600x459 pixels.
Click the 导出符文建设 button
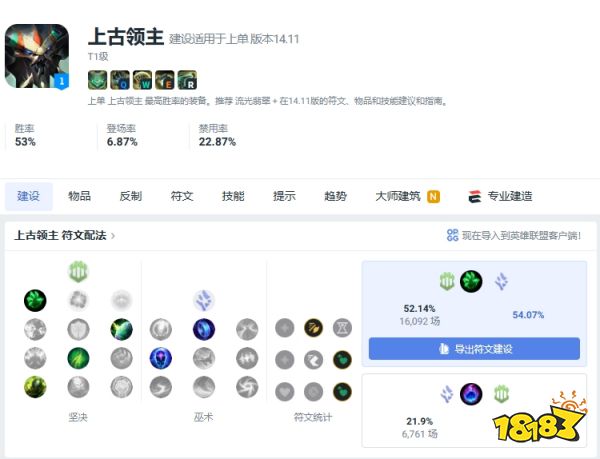pyautogui.click(x=474, y=348)
